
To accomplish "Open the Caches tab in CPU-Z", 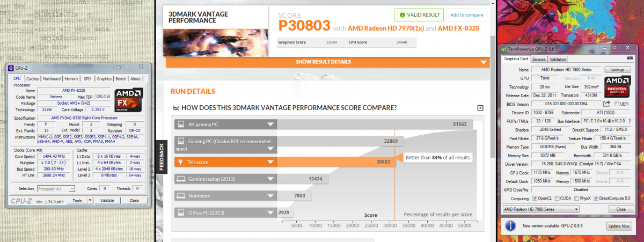I will pyautogui.click(x=32, y=79).
